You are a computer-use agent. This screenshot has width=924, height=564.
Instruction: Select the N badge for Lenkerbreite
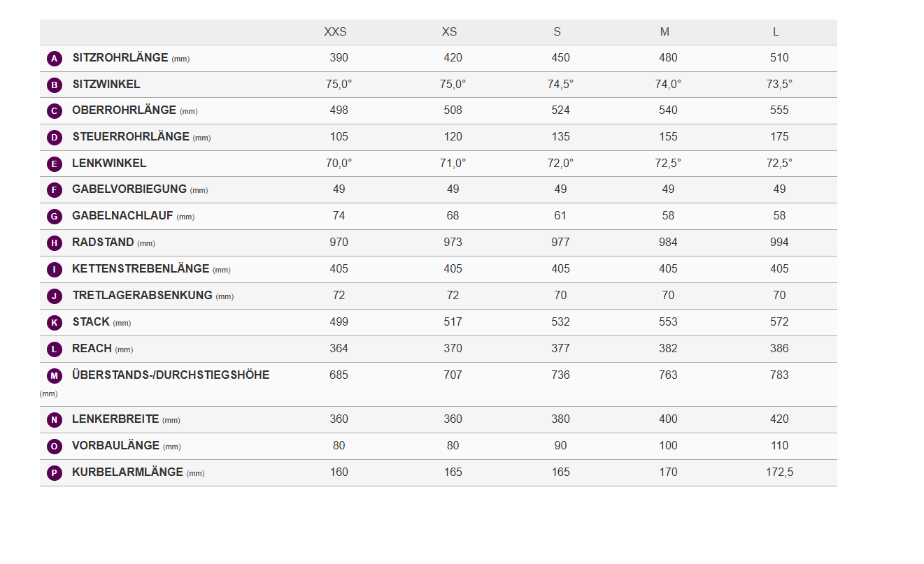tap(55, 420)
